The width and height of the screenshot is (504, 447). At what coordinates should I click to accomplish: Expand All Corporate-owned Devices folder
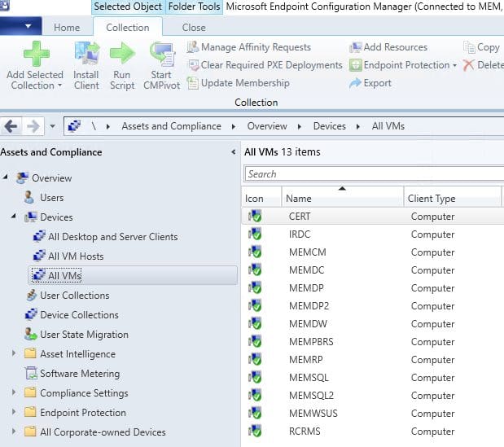[x=14, y=432]
